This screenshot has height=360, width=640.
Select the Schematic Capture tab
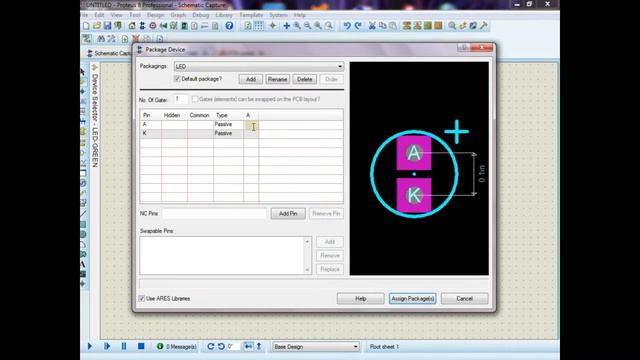(109, 53)
